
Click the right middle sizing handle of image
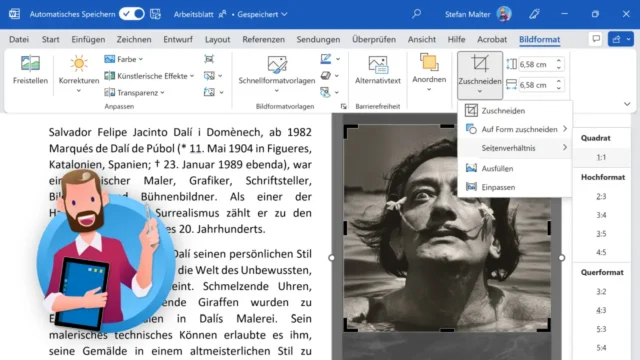point(562,258)
